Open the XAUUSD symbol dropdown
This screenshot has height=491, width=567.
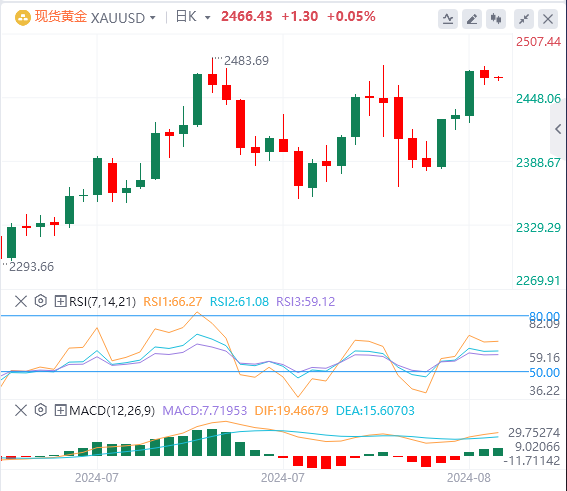[123, 17]
